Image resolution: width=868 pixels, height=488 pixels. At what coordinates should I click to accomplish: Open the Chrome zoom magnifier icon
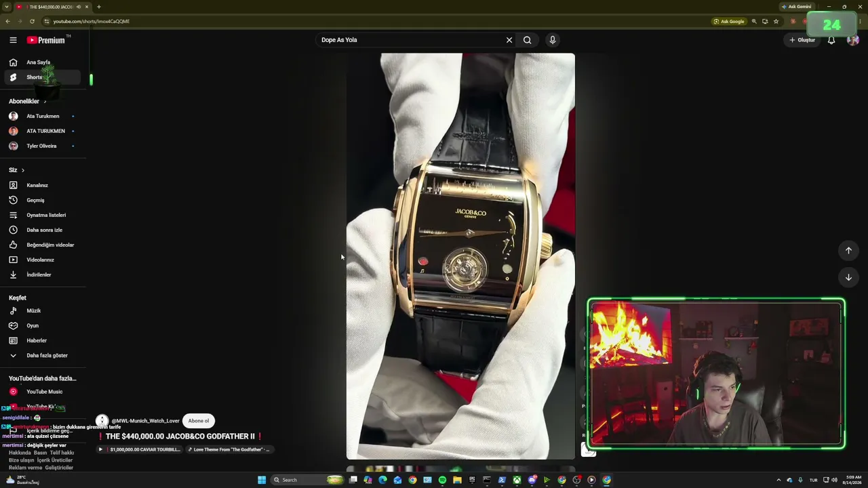[754, 21]
